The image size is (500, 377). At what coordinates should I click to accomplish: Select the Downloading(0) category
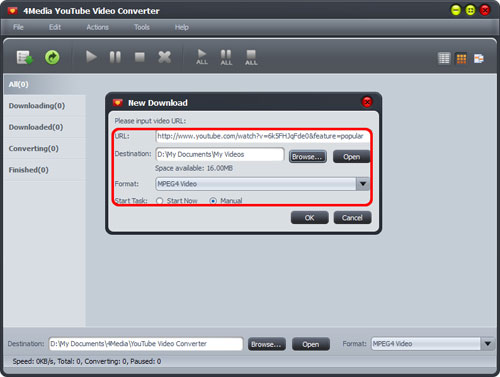point(45,106)
